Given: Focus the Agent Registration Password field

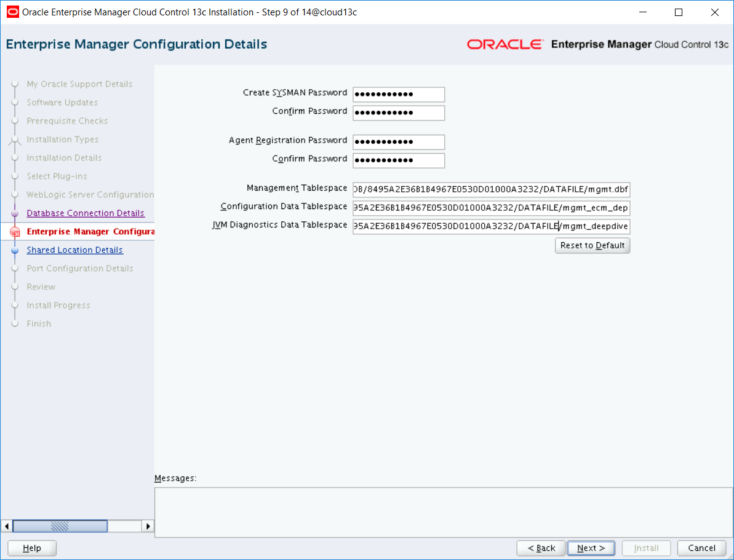Looking at the screenshot, I should point(398,142).
